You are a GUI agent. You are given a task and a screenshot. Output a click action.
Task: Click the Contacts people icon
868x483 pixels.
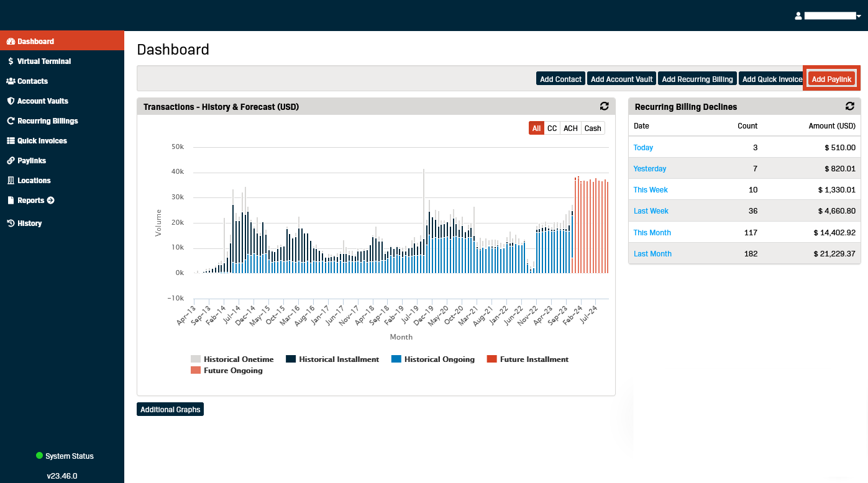pos(11,81)
